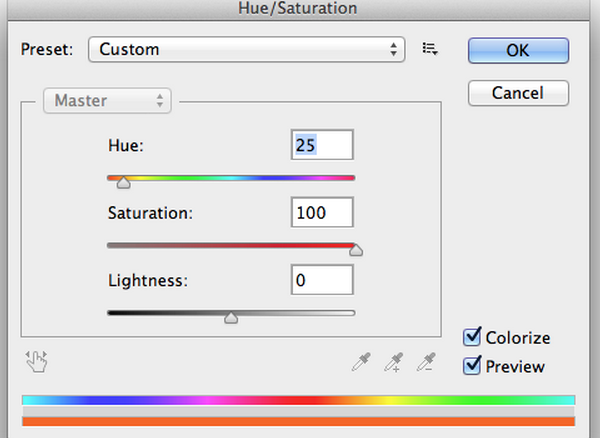Select the on-image targeted adjustment hand tool

(38, 362)
